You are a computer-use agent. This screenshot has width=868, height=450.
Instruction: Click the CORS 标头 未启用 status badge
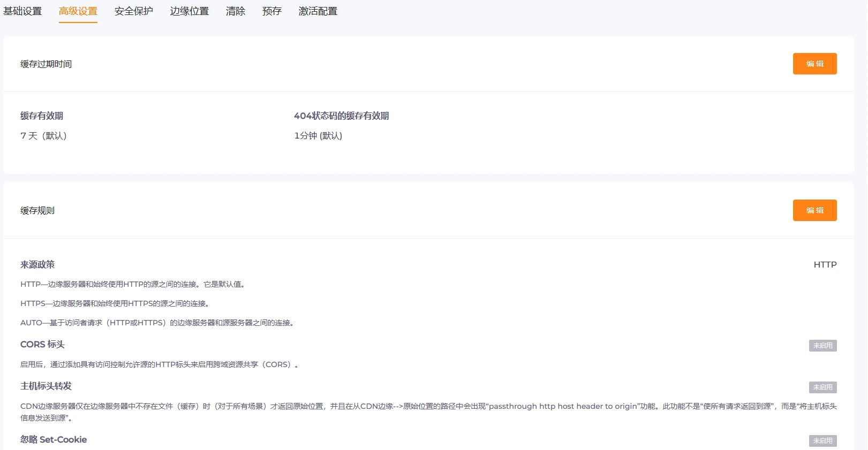coord(822,346)
